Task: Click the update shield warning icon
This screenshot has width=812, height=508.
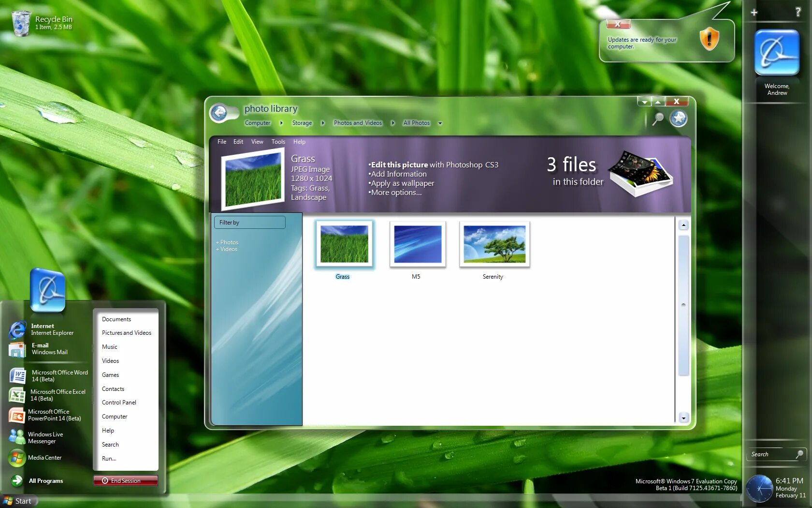Action: point(709,38)
